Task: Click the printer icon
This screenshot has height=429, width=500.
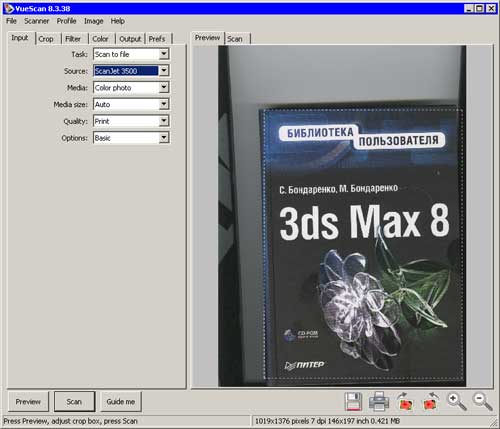Action: [x=379, y=401]
